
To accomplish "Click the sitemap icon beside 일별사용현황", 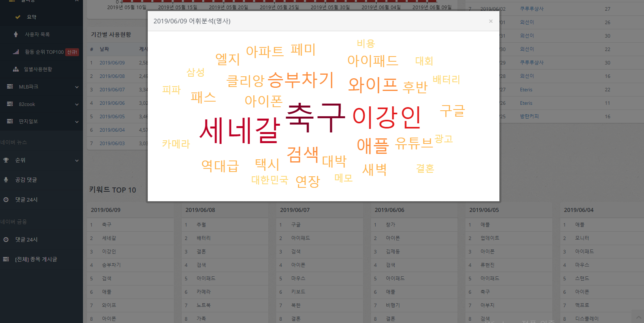I will pyautogui.click(x=16, y=69).
